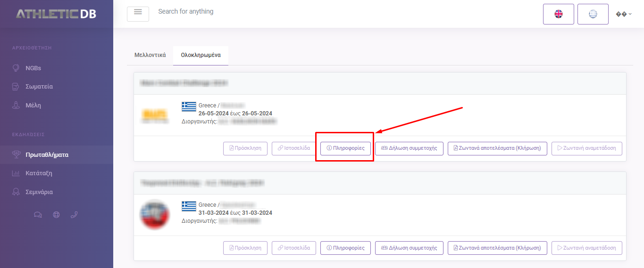
Task: Click the Search for anything field
Action: [x=185, y=11]
